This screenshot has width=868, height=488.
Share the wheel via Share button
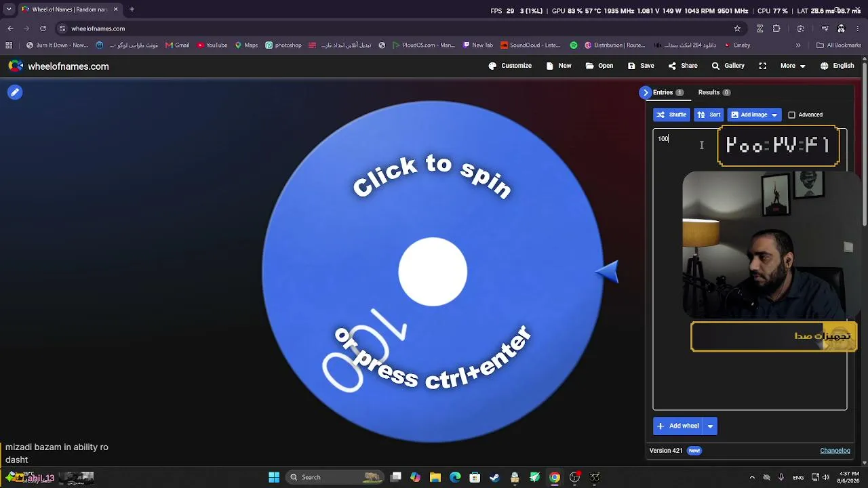click(683, 66)
